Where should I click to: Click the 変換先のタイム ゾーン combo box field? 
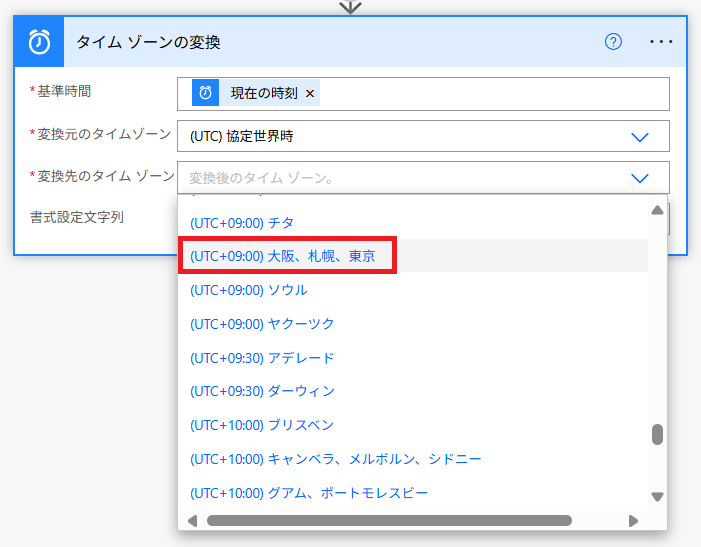(400, 178)
